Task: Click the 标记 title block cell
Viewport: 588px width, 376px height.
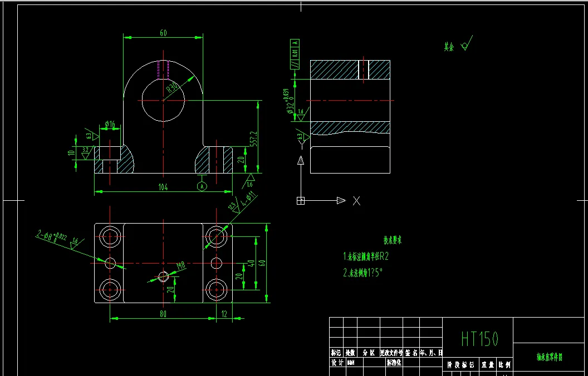Action: [336, 353]
